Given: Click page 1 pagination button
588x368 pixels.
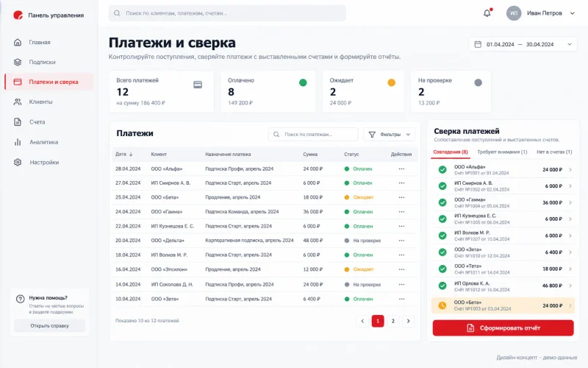Looking at the screenshot, I should pos(378,321).
